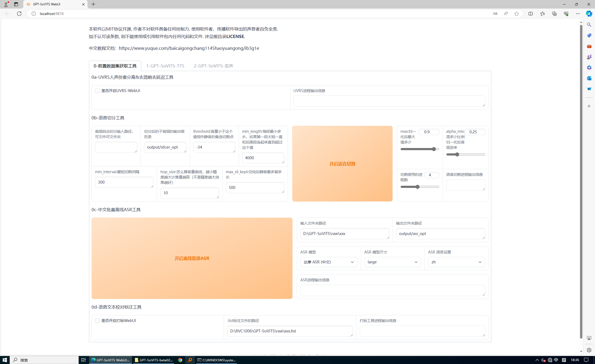The image size is (595, 364).
Task: Click the browser Refresh icon
Action: (x=19, y=14)
